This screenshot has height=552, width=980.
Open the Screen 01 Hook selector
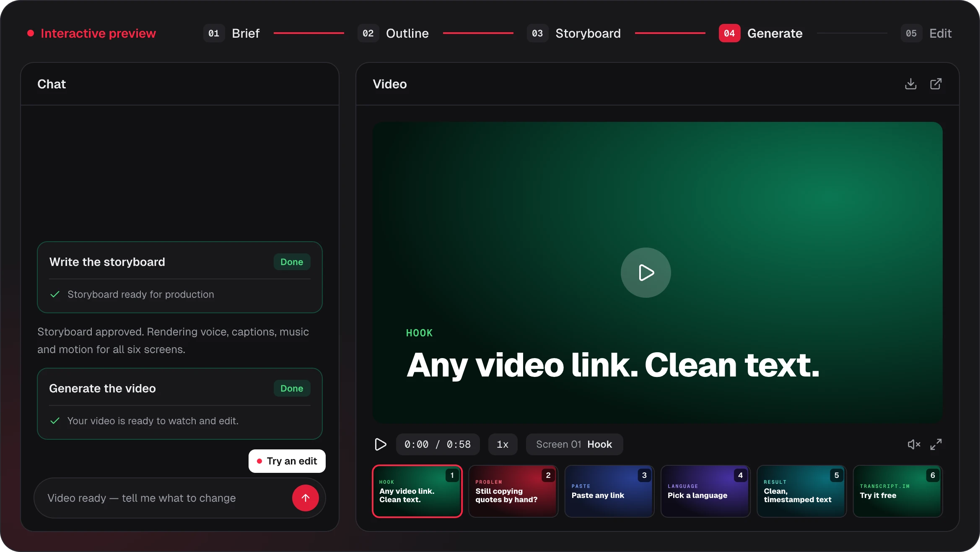tap(574, 444)
